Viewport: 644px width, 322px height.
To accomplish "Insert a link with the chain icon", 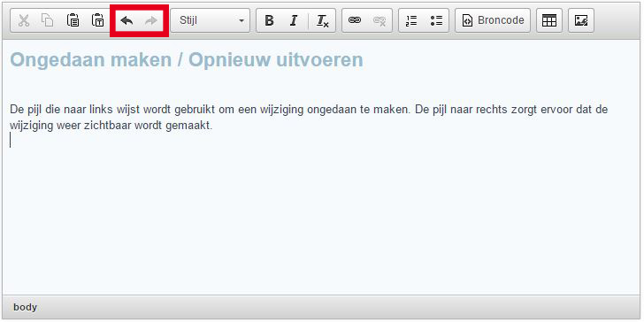I will point(355,20).
